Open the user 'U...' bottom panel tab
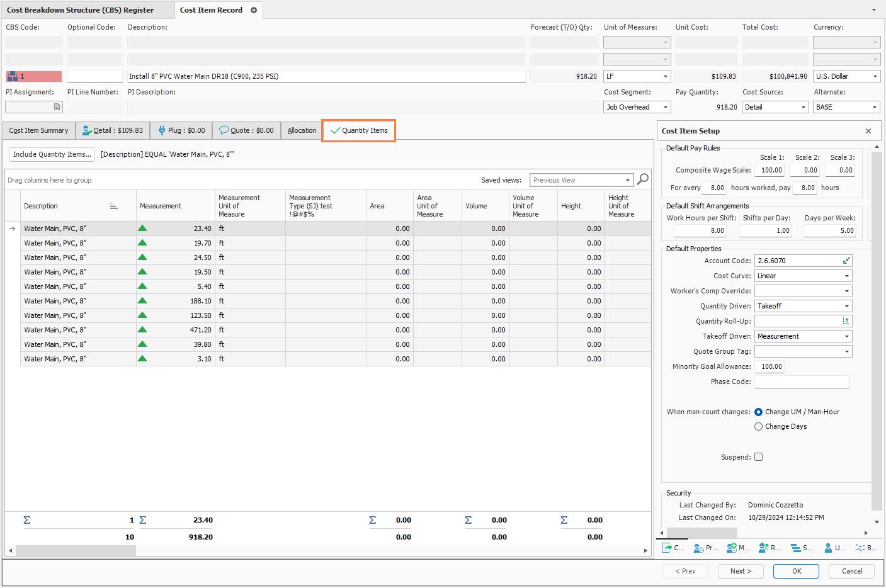This screenshot has width=886, height=588. click(834, 548)
